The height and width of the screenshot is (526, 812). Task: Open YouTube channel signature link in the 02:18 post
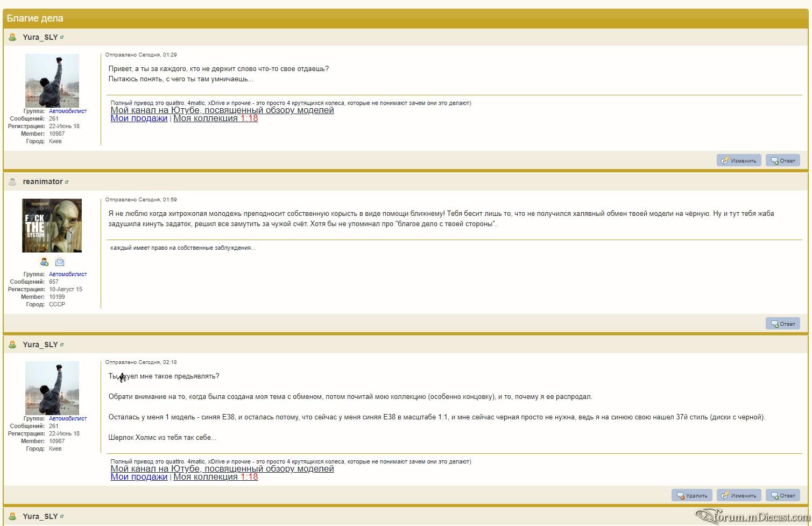222,468
